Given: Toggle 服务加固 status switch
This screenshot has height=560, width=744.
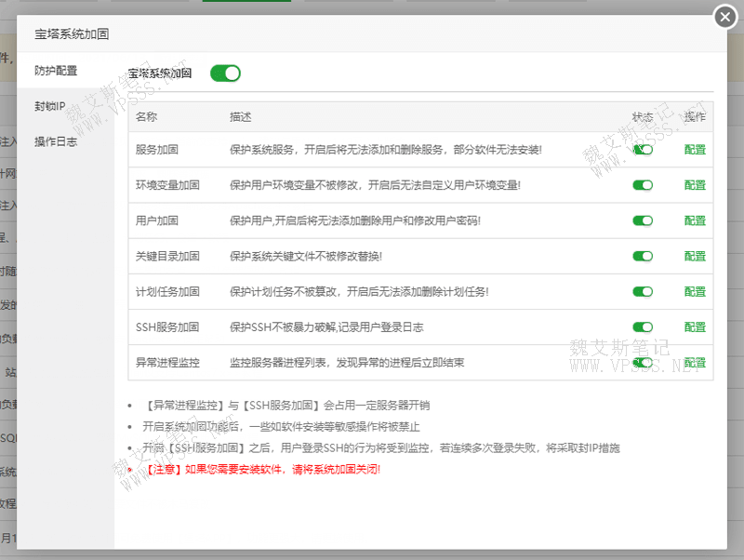Looking at the screenshot, I should (643, 150).
